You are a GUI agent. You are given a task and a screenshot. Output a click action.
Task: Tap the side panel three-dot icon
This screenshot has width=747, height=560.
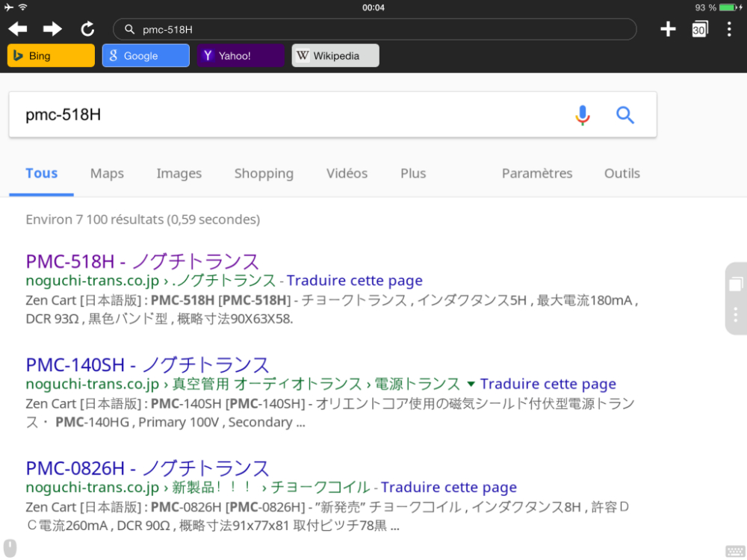pos(736,314)
